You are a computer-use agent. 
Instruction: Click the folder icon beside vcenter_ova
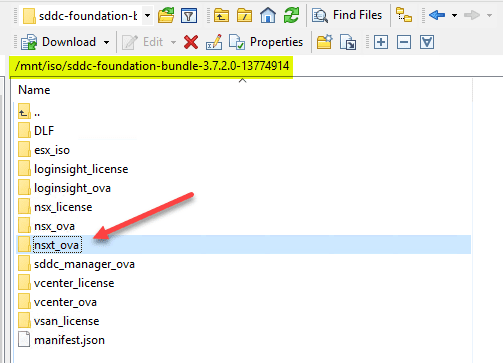coord(24,302)
